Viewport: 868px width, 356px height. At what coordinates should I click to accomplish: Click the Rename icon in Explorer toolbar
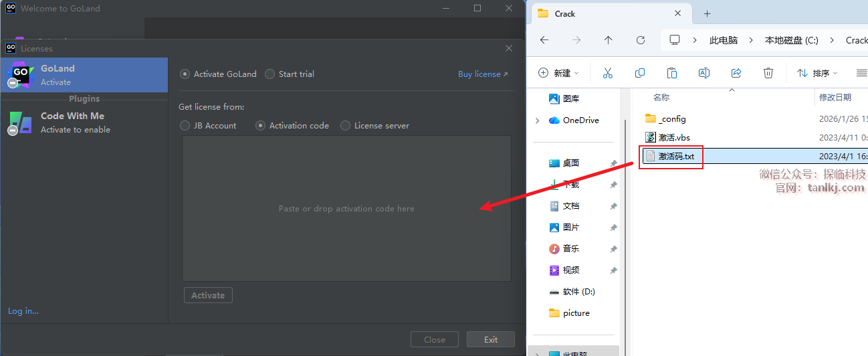coord(704,73)
